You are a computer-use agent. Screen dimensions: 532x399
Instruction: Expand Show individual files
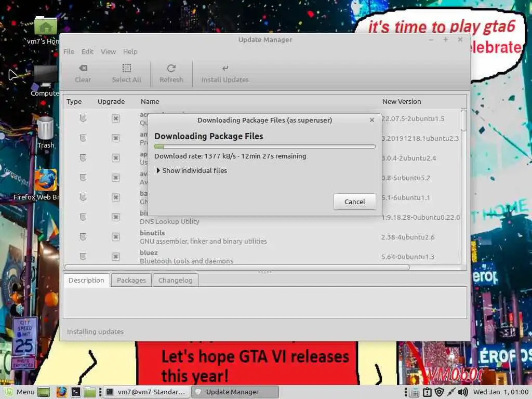191,170
